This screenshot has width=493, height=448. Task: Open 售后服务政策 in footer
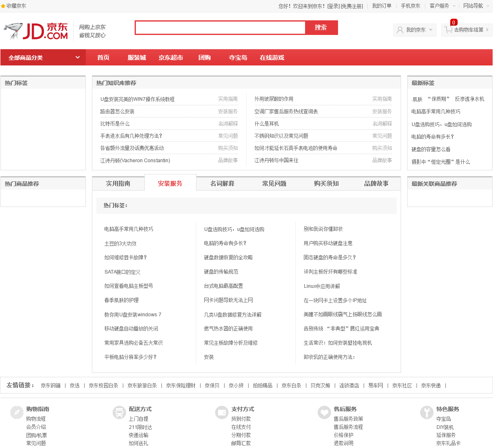point(349,419)
